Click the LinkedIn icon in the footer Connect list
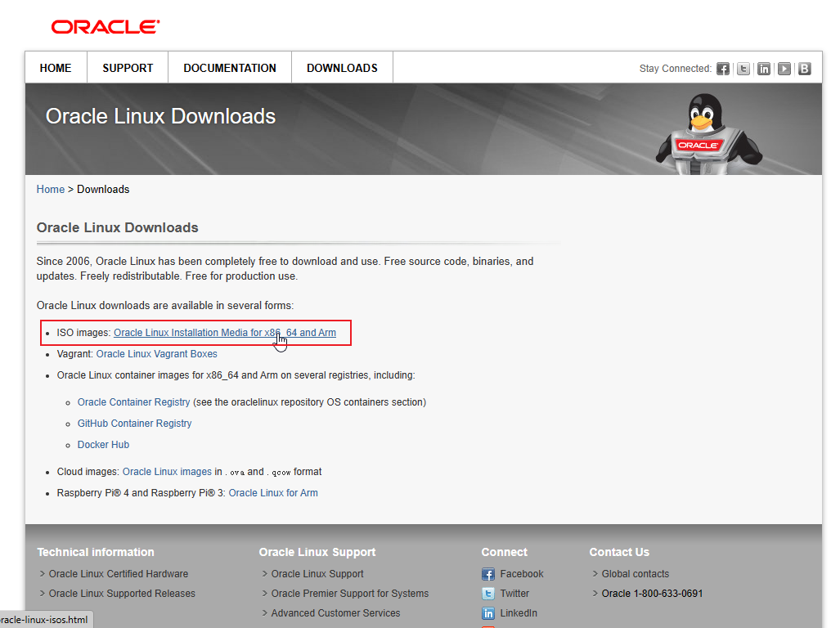This screenshot has width=840, height=628. click(488, 613)
